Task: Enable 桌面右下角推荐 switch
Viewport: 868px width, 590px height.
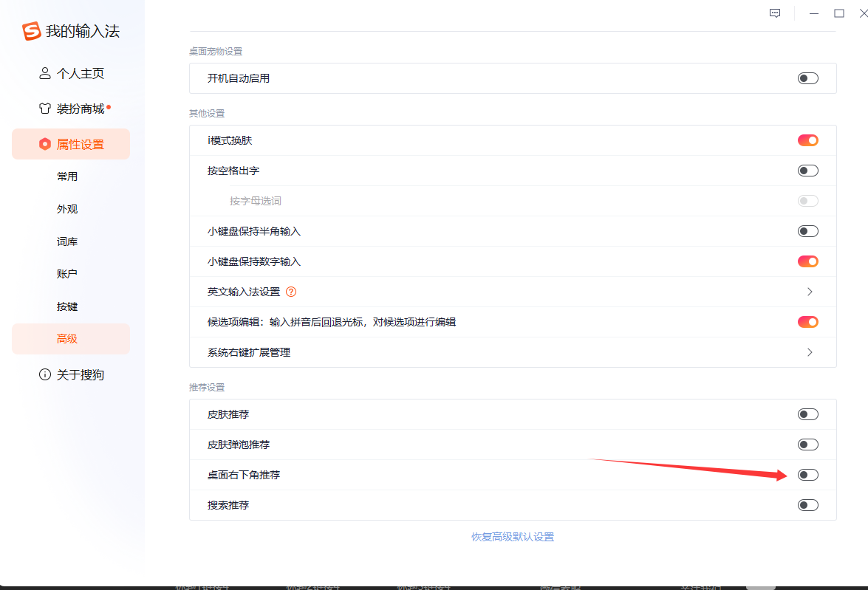Action: point(807,475)
